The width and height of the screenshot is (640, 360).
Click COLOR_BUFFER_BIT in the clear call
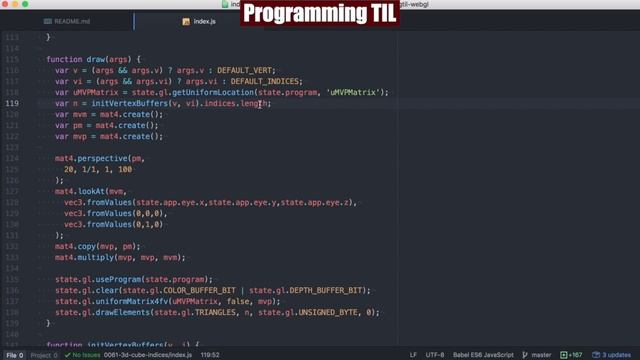coord(199,291)
